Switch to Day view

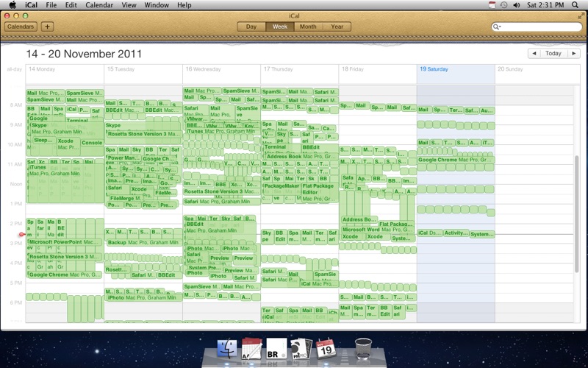click(251, 26)
